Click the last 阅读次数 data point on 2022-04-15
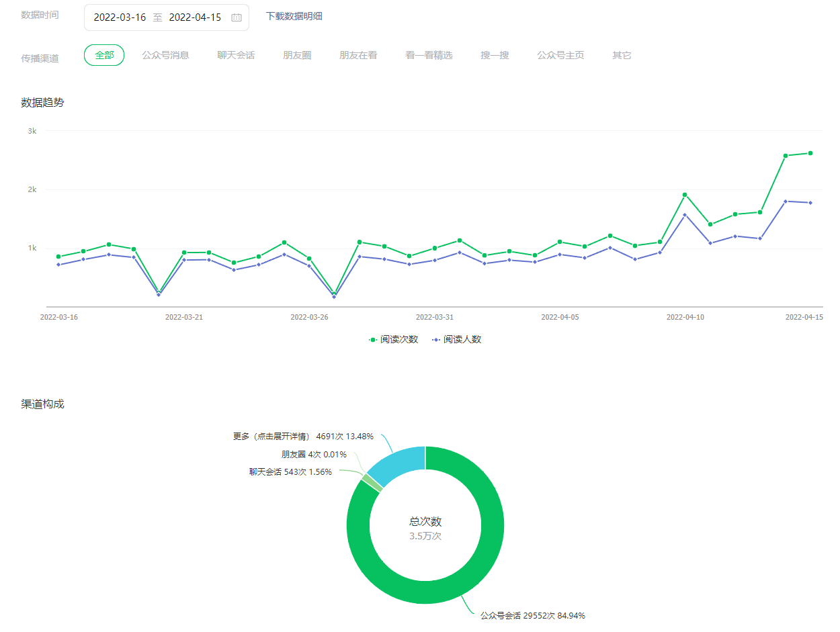Screen dimensions: 840x632 pos(810,153)
